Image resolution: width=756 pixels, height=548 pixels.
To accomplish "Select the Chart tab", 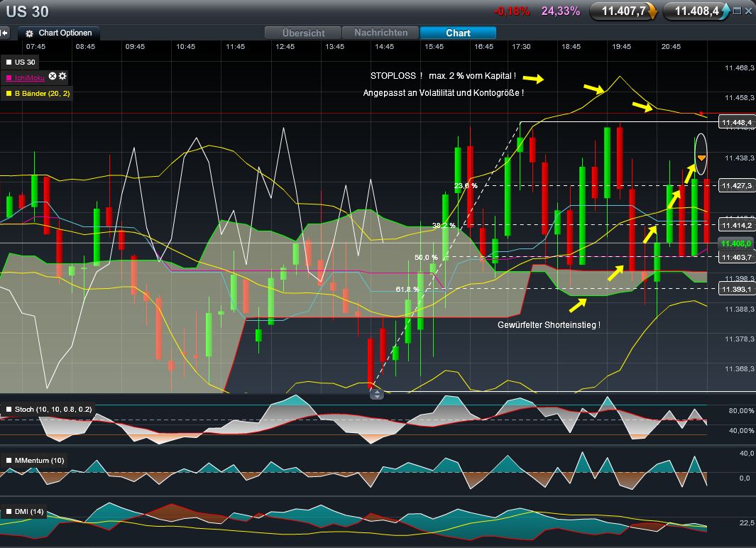I will (458, 33).
